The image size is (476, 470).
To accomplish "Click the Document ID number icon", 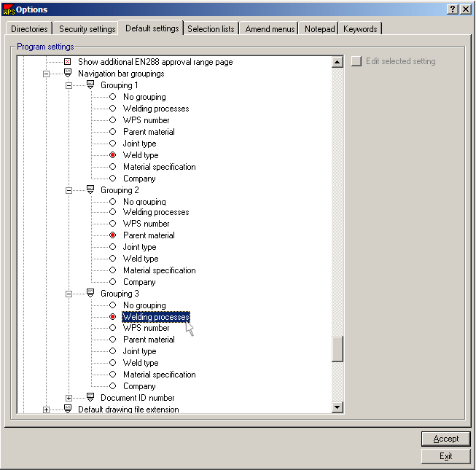I will [90, 398].
